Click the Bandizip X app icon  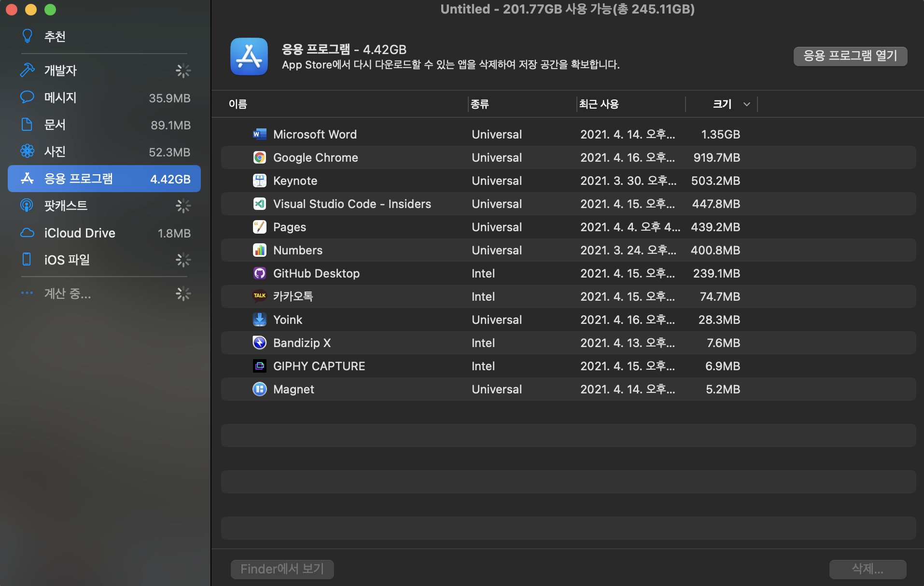click(259, 343)
